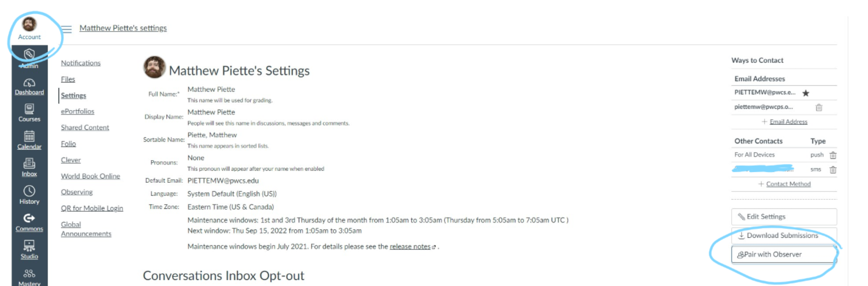Click the Download Submissions button
The image size is (868, 286).
pos(784,235)
